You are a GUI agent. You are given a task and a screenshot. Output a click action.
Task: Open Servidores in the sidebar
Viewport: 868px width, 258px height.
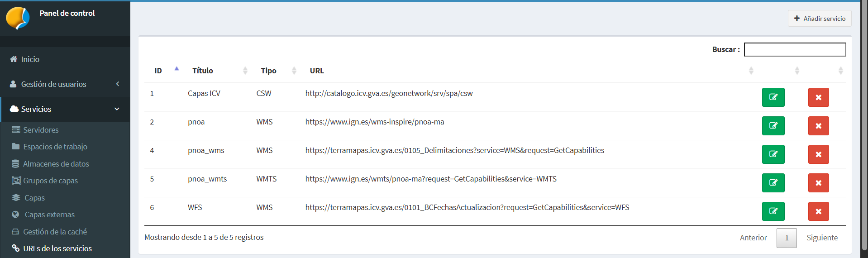[x=41, y=130]
